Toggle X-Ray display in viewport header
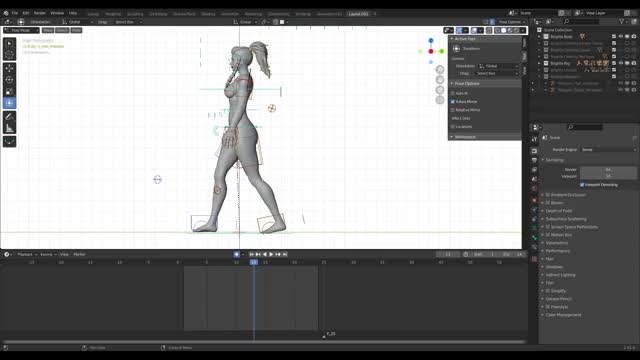The image size is (640, 360). [x=489, y=30]
